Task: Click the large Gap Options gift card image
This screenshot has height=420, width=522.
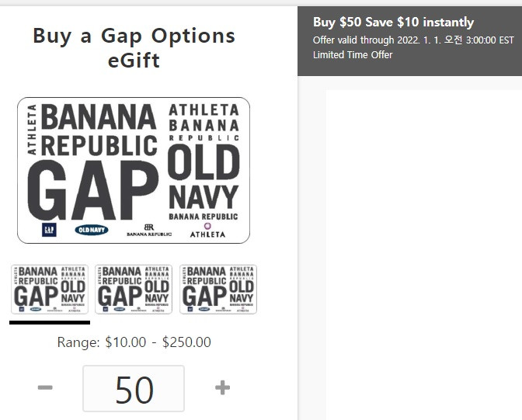Action: [134, 170]
